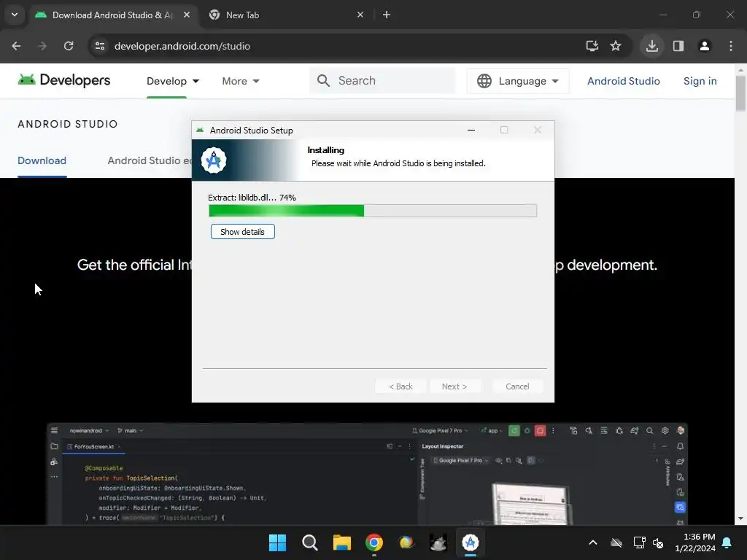747x560 pixels.
Task: Bookmark this page with the star icon
Action: point(616,46)
